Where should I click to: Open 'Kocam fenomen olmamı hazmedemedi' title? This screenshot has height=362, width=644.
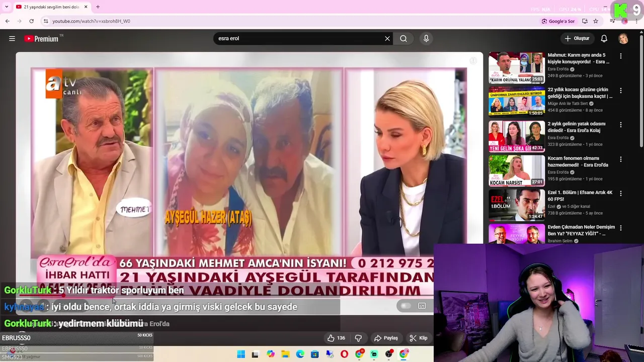tap(578, 161)
